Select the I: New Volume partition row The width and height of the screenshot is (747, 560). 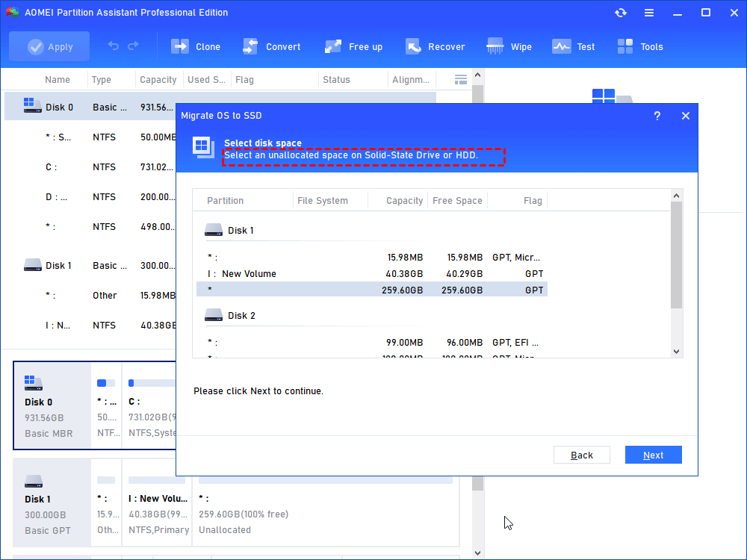371,273
